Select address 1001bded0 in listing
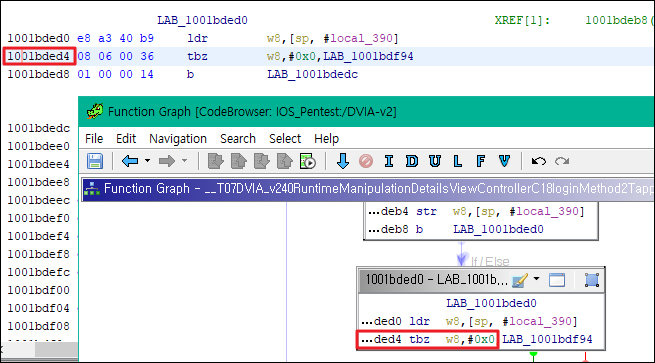Image resolution: width=655 pixels, height=363 pixels. (38, 38)
